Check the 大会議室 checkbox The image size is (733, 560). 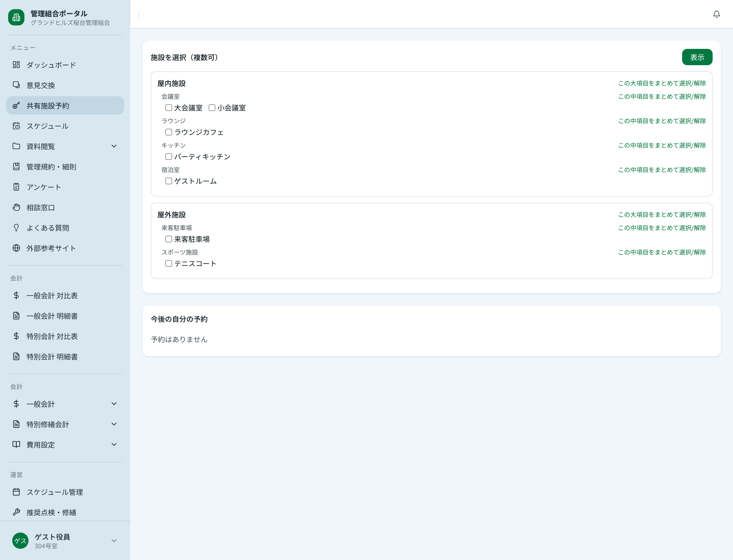(x=169, y=108)
